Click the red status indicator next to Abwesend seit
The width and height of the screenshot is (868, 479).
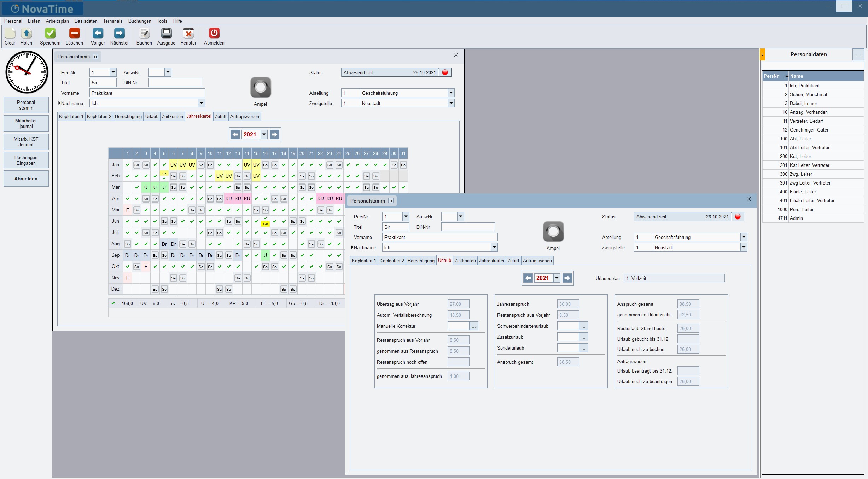point(738,217)
